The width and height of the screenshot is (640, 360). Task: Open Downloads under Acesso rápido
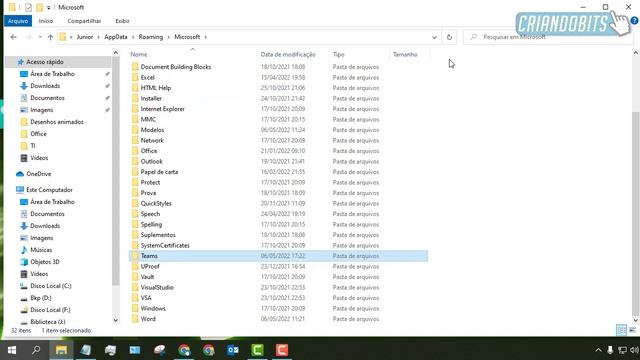(x=45, y=86)
